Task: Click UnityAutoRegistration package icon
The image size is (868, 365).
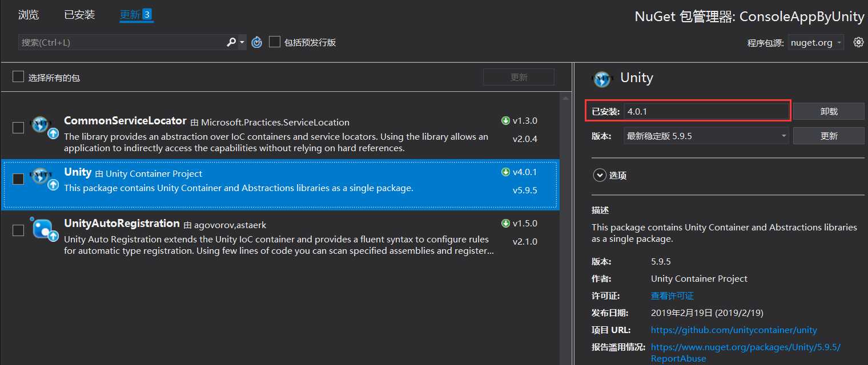Action: (44, 230)
